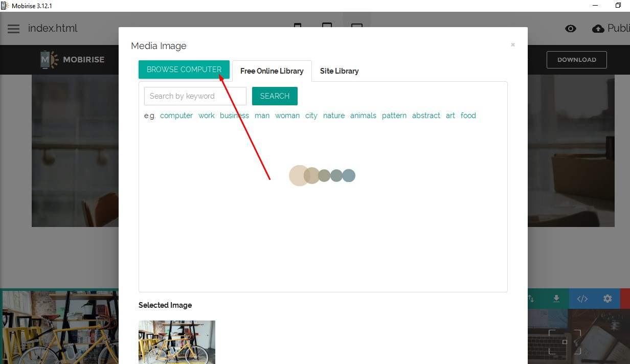The image size is (630, 364).
Task: Open the block code editor icon
Action: pos(582,299)
